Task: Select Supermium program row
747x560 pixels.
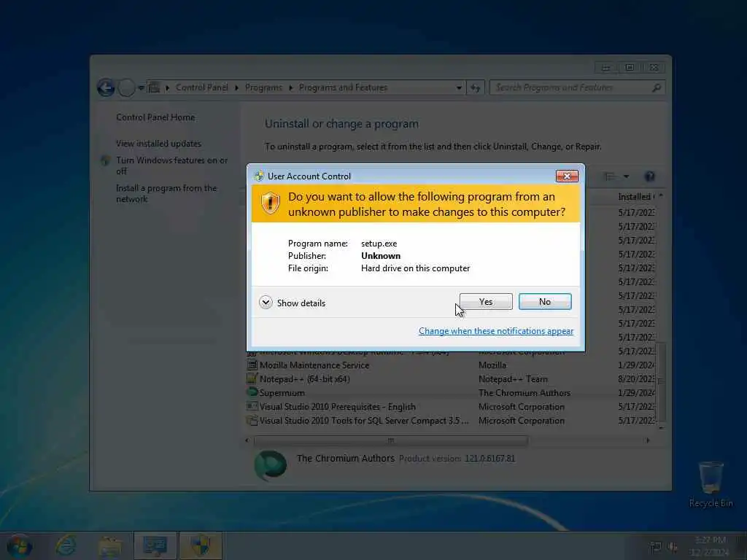Action: [x=451, y=393]
